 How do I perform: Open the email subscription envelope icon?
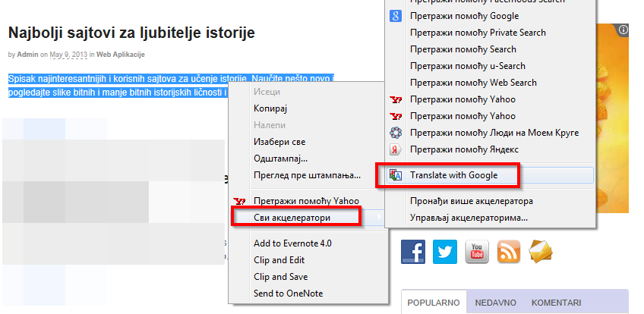(x=541, y=252)
